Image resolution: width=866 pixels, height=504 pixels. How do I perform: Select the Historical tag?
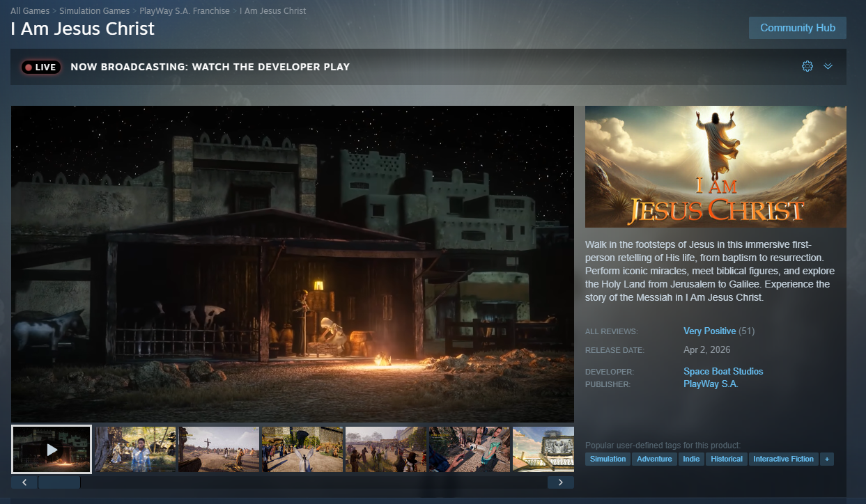click(x=727, y=459)
